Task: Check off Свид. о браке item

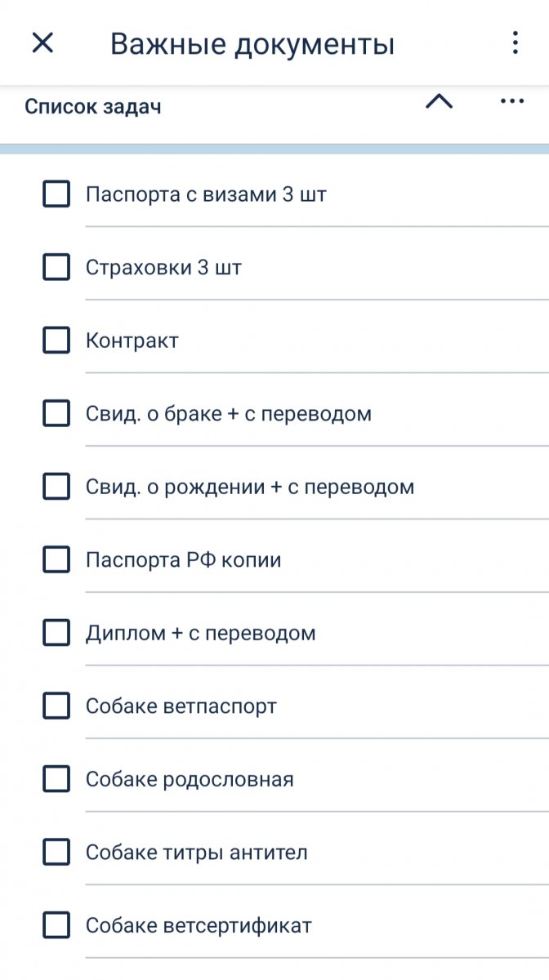Action: click(x=56, y=414)
